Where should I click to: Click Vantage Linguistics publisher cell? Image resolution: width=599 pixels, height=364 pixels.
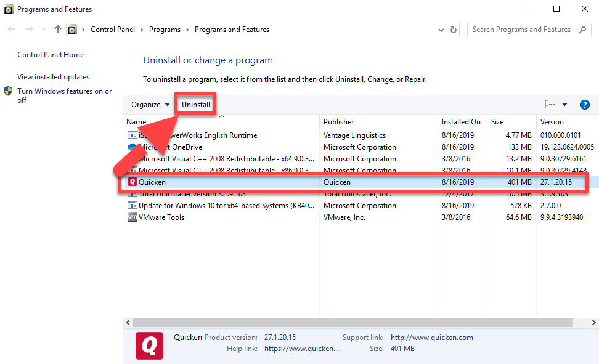[x=354, y=135]
